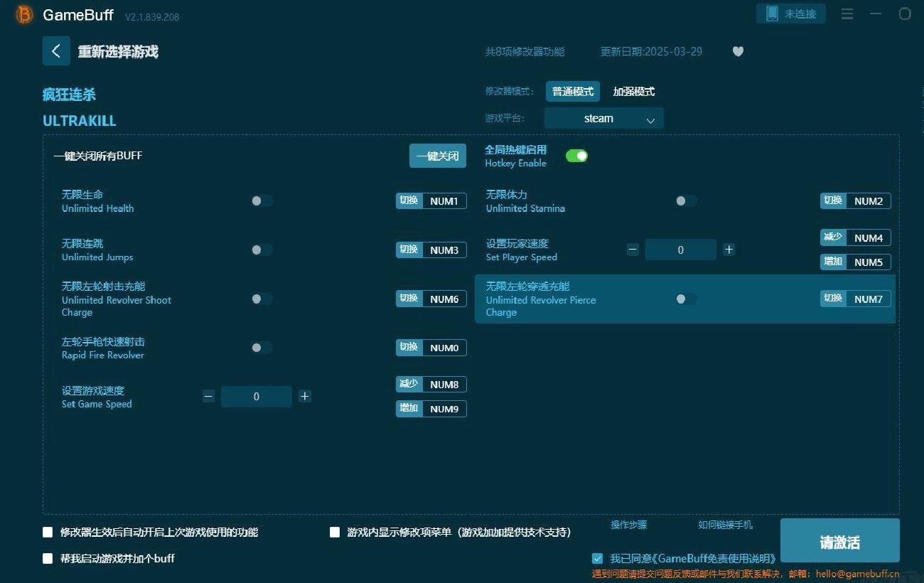This screenshot has height=583, width=924.
Task: Toggle Unlimited Stamina switch
Action: [686, 201]
